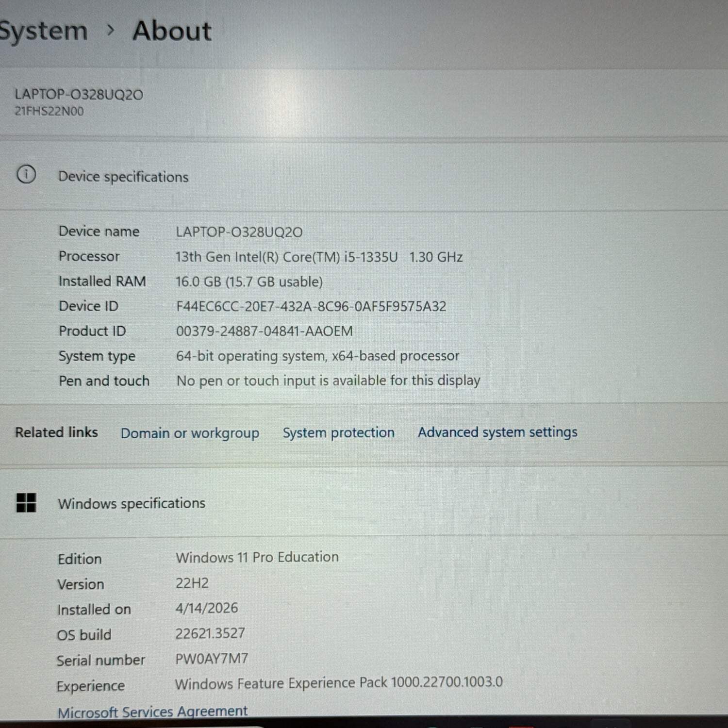Open the System protection link

click(339, 432)
